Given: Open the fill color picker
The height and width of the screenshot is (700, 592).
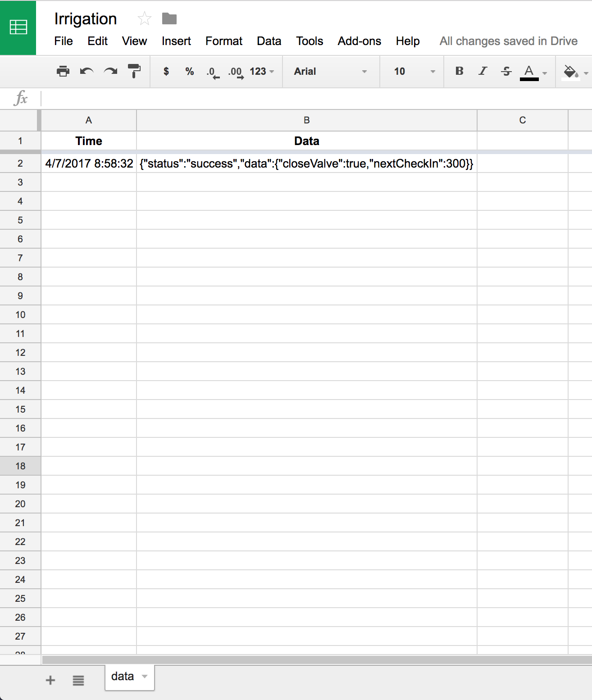Looking at the screenshot, I should 575,72.
